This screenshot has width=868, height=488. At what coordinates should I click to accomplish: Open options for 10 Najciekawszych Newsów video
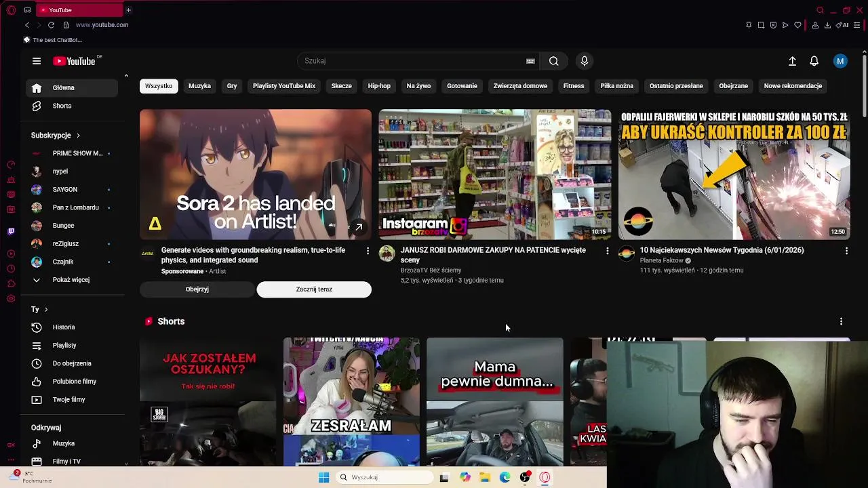(x=846, y=251)
